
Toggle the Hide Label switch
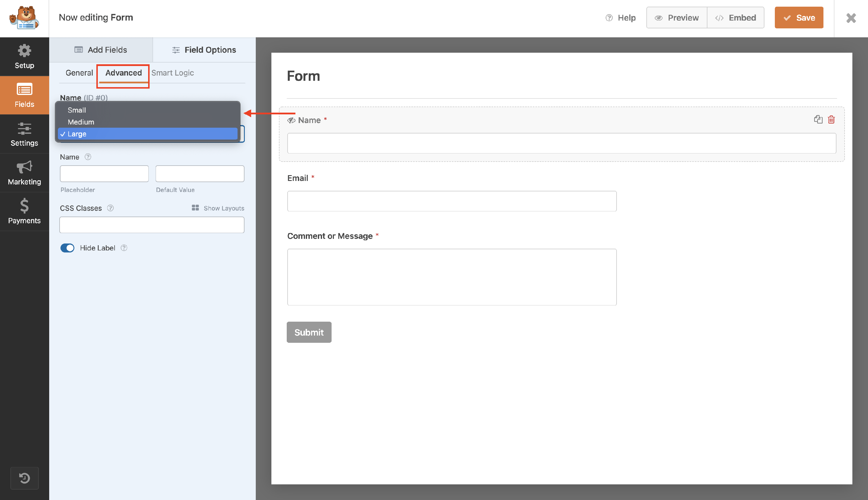pos(67,248)
